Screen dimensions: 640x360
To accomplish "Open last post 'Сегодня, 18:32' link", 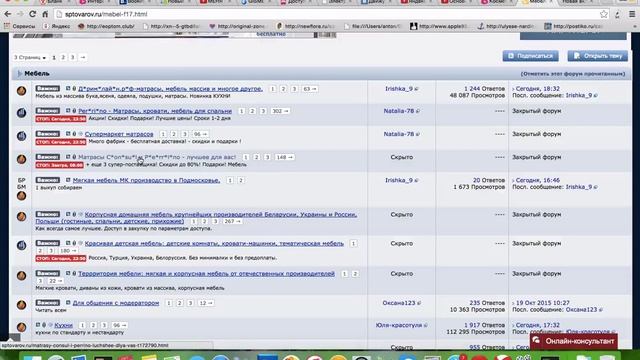I will [x=538, y=89].
